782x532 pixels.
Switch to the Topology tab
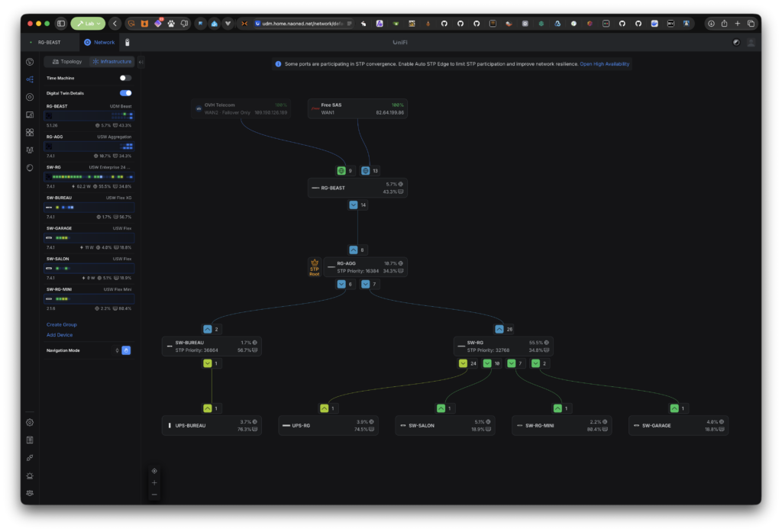pyautogui.click(x=67, y=62)
